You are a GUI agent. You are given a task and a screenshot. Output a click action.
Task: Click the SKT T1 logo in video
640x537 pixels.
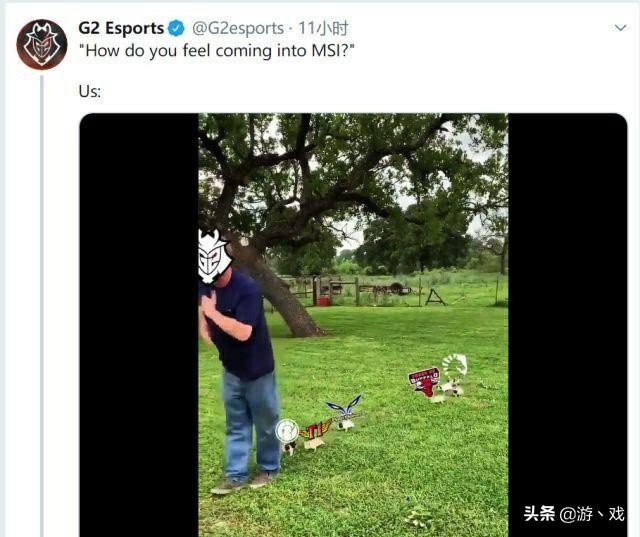(316, 430)
